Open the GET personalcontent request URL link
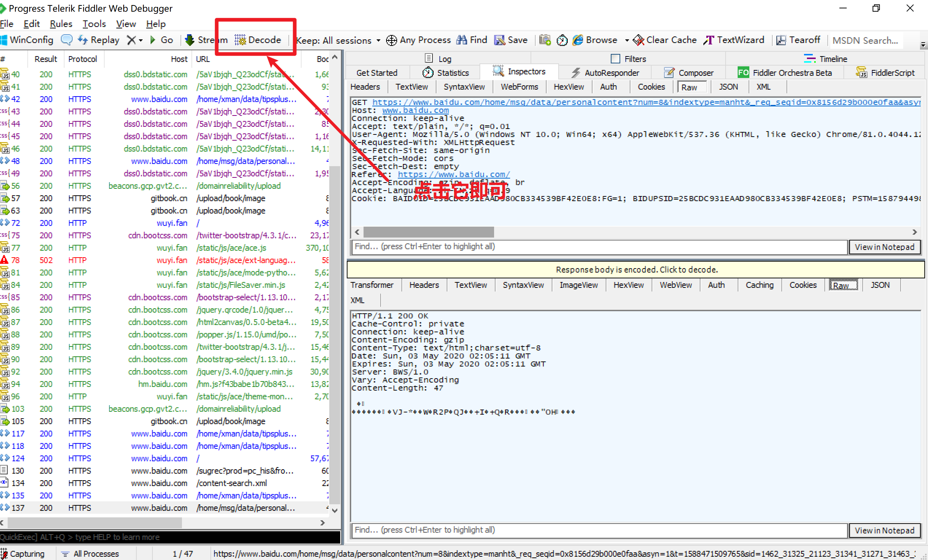 [646, 102]
